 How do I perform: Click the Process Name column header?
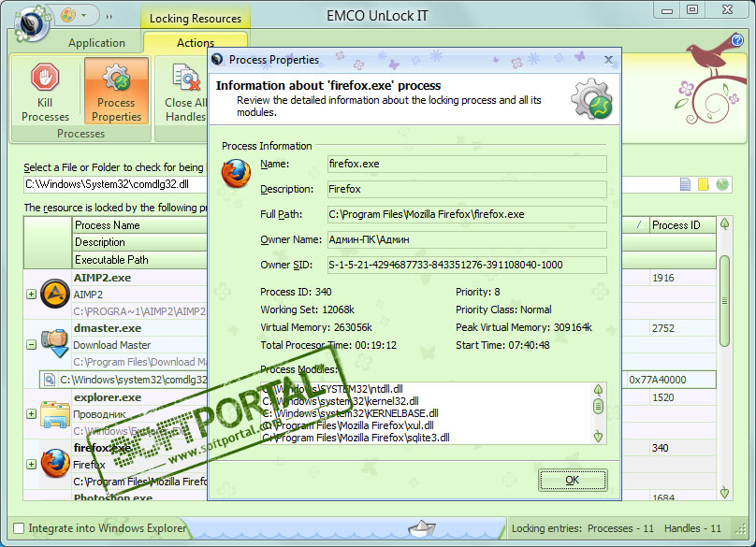click(x=139, y=225)
